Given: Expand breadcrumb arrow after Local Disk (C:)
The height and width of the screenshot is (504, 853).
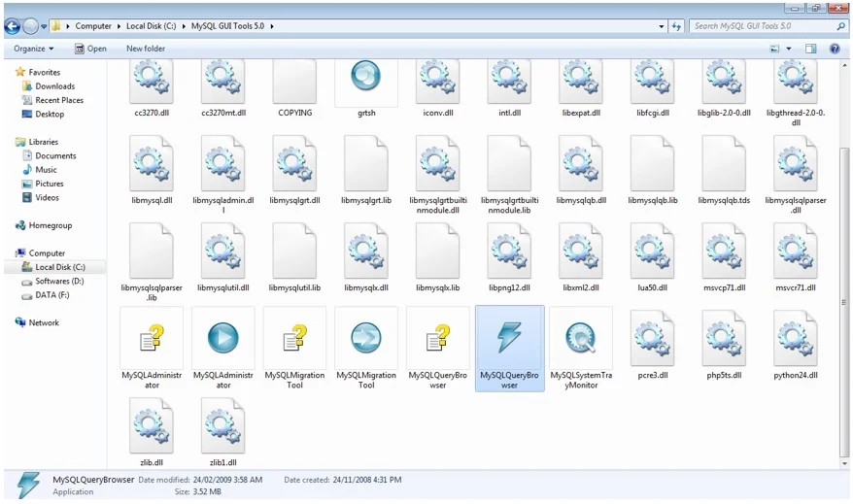Looking at the screenshot, I should coord(184,25).
